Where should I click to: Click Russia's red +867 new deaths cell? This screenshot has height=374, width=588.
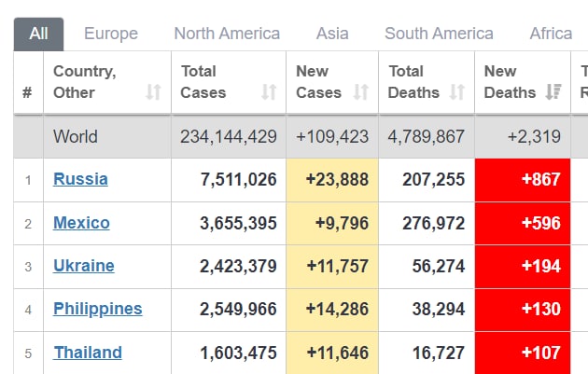[x=523, y=180]
